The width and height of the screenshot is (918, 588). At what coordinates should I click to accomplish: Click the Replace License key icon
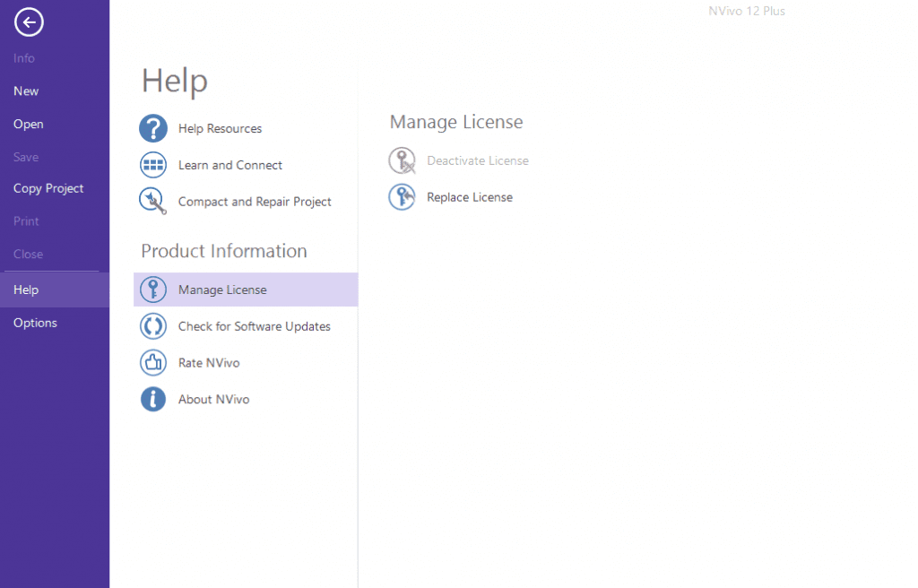point(403,197)
